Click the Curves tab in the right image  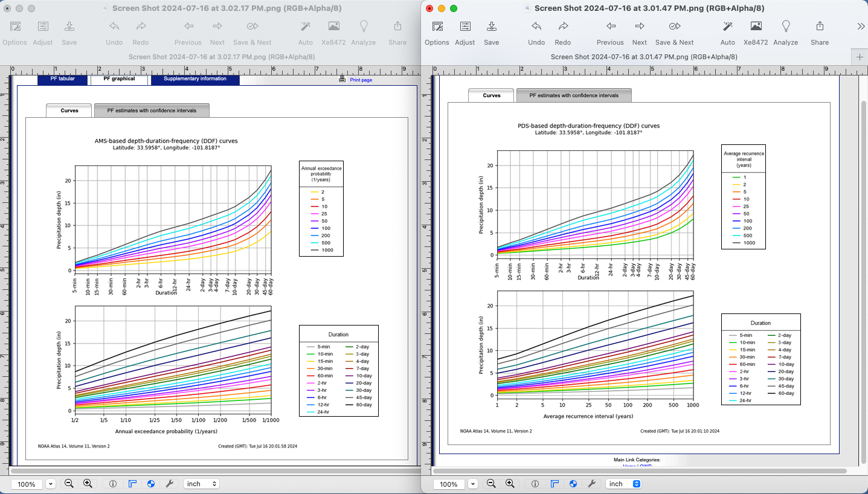coord(491,95)
